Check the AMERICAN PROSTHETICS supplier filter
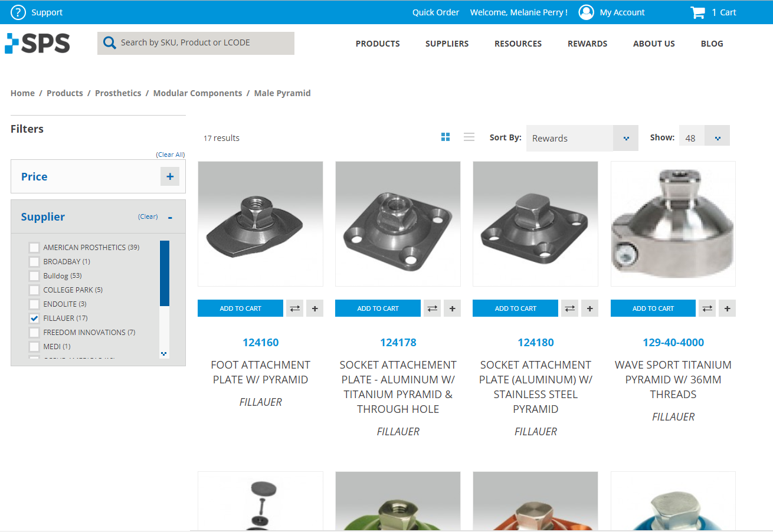The height and width of the screenshot is (532, 773). point(34,247)
